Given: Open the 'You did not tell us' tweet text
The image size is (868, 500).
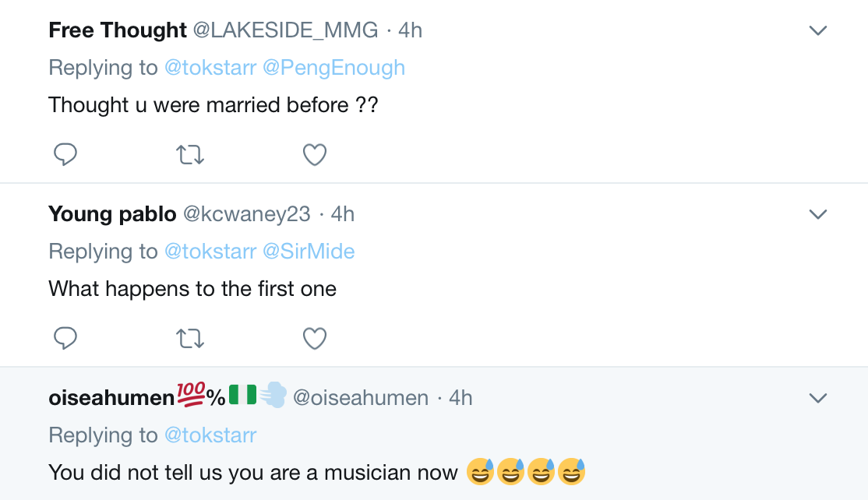Looking at the screenshot, I should (252, 472).
